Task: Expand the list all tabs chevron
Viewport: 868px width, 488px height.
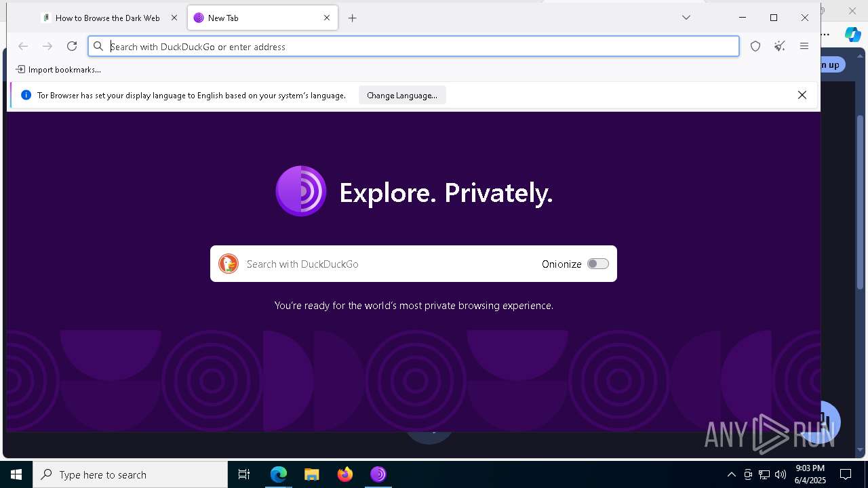Action: (x=686, y=18)
